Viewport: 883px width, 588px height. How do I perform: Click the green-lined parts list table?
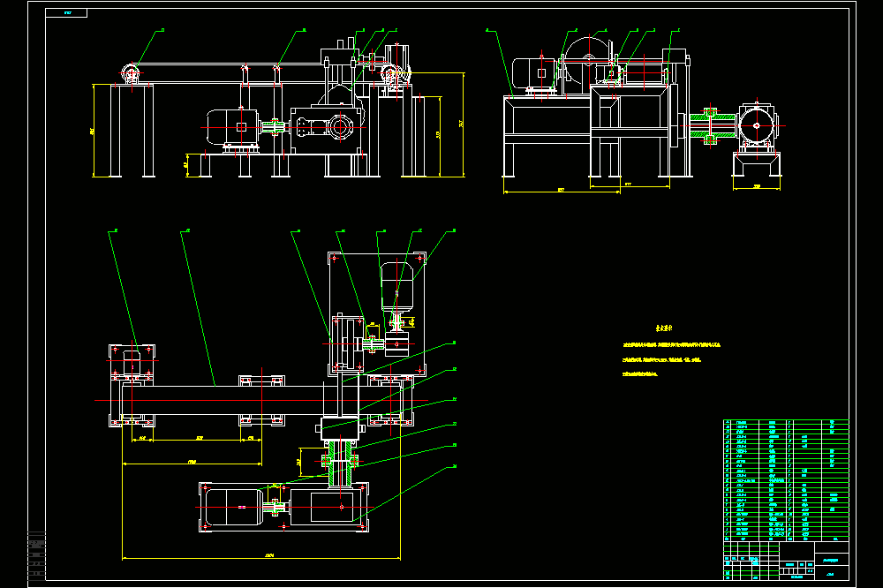[x=786, y=480]
